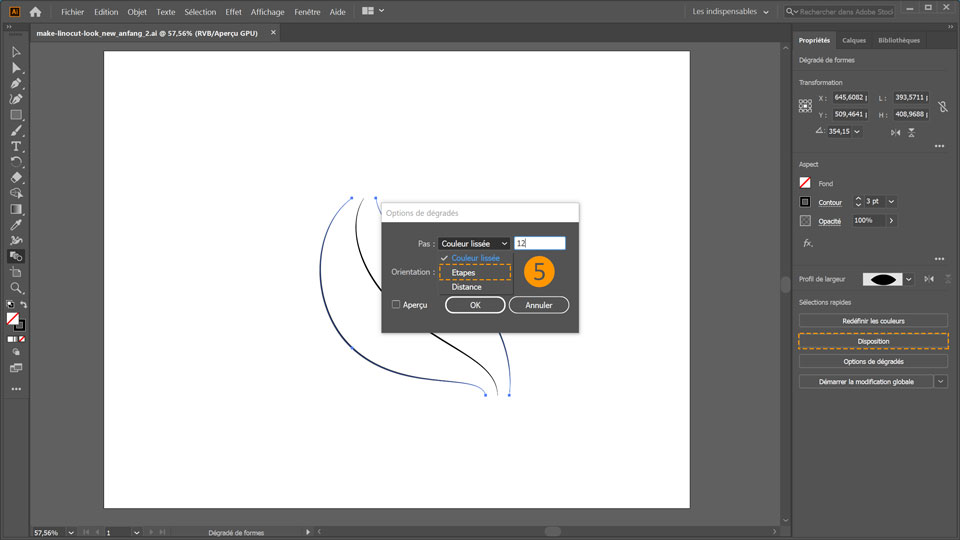The width and height of the screenshot is (960, 540).
Task: Click the Contour stroke color swatch
Action: click(805, 202)
